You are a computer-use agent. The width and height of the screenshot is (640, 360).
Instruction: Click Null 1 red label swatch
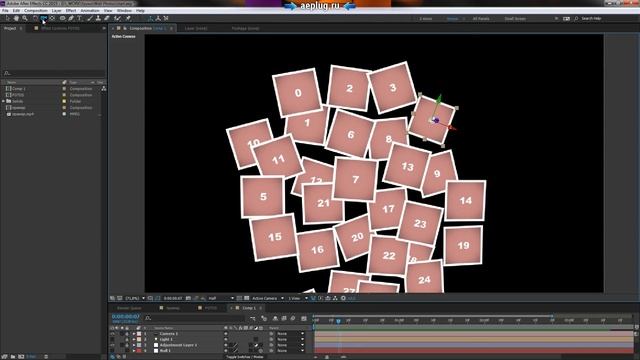point(139,351)
